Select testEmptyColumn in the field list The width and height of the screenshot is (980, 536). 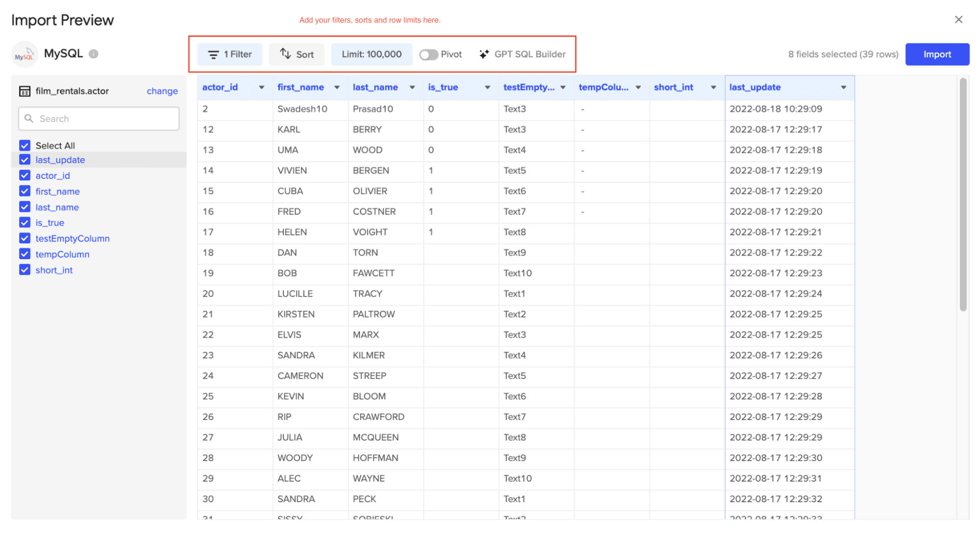click(73, 239)
